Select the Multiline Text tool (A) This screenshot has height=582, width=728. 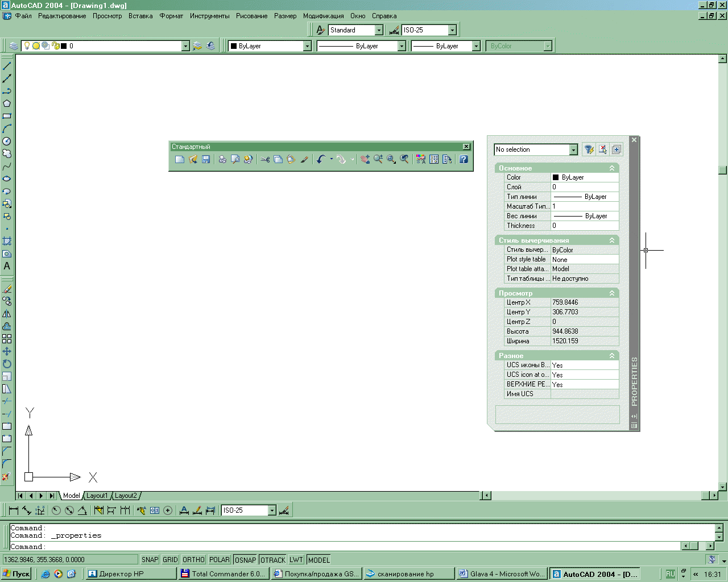pyautogui.click(x=7, y=266)
